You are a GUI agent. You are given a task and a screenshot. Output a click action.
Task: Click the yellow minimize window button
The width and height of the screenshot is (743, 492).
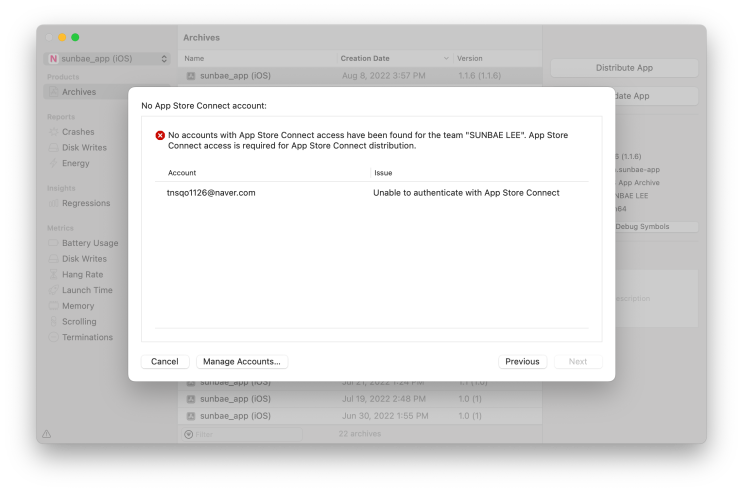coord(62,37)
